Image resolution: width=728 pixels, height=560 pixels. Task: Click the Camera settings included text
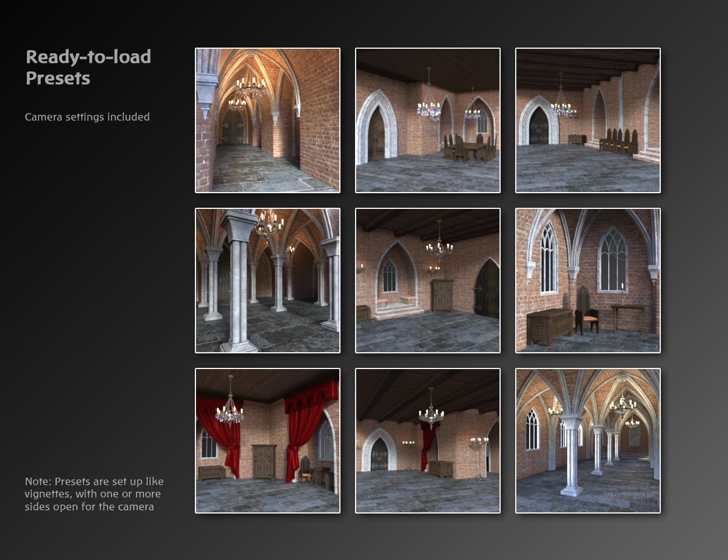pyautogui.click(x=87, y=117)
